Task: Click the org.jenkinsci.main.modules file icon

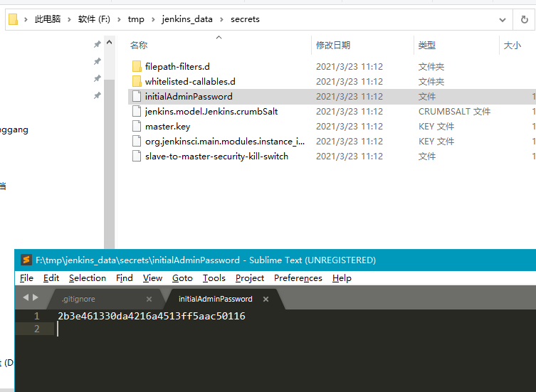Action: click(137, 141)
